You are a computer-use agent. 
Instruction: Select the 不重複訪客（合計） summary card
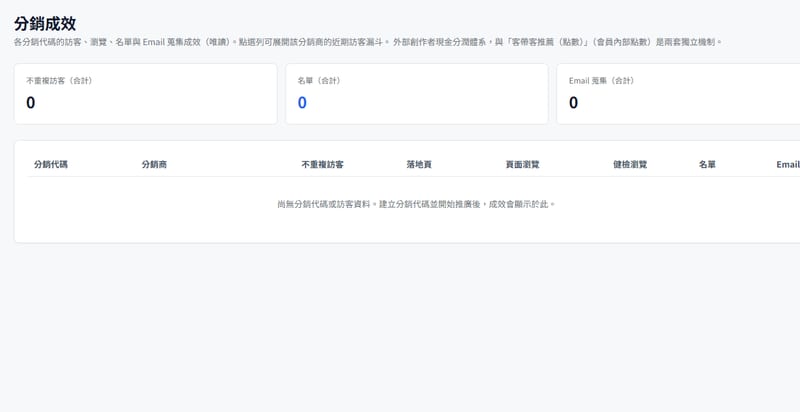[x=145, y=94]
